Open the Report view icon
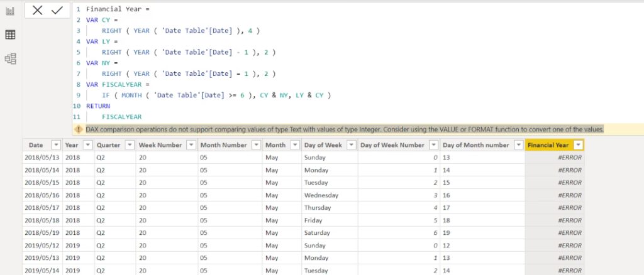644x275 pixels. coord(10,11)
